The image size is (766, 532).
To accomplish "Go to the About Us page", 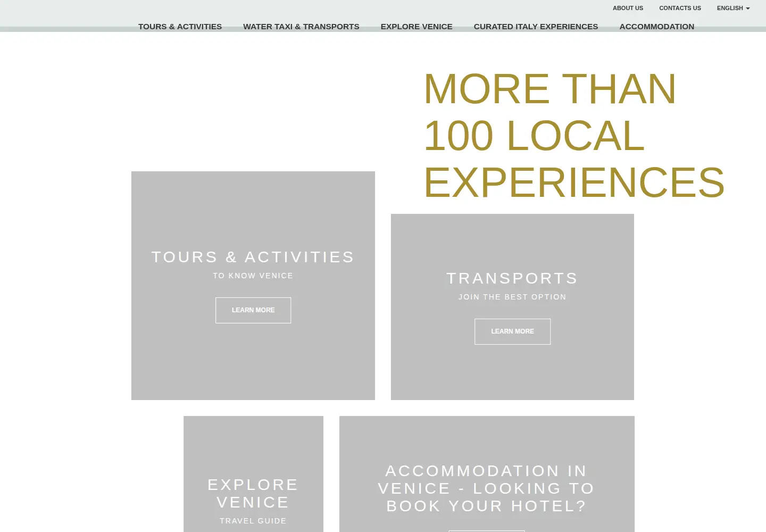I will (x=628, y=8).
